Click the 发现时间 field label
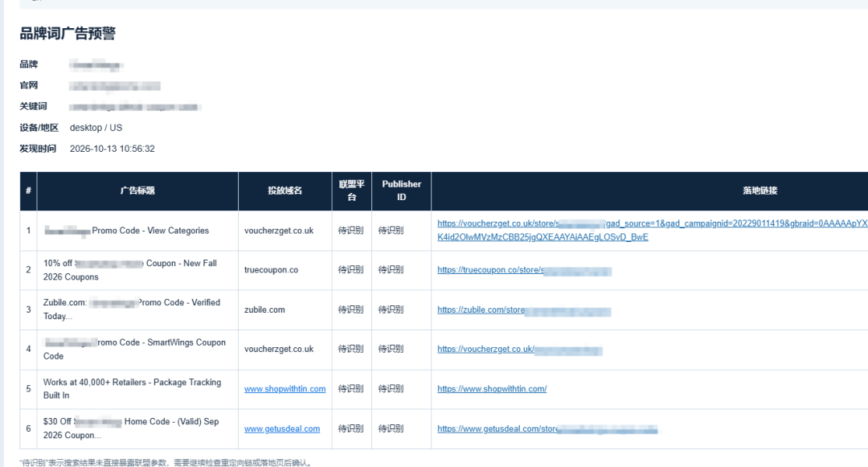Screen dimensions: 868x467 [x=38, y=149]
